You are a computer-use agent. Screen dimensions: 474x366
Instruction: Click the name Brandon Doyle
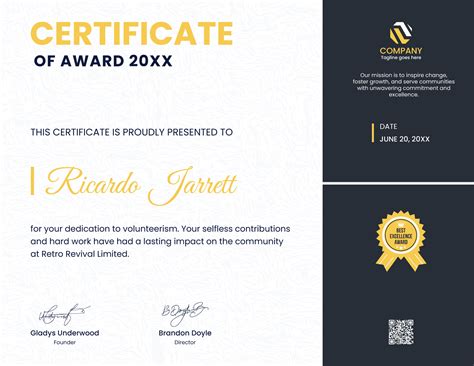click(x=185, y=333)
